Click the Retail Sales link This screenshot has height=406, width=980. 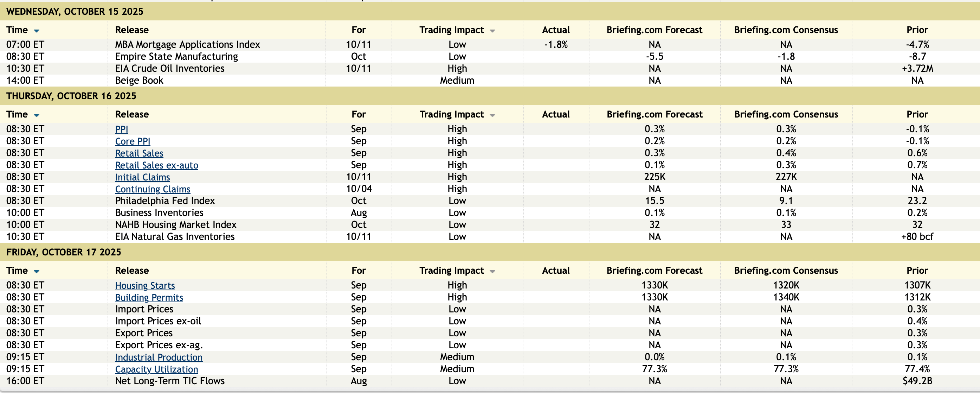tap(139, 153)
